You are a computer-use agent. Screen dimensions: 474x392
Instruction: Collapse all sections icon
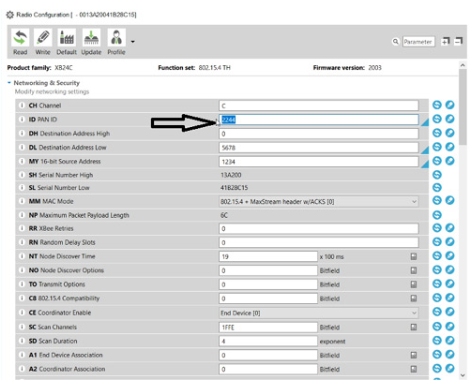(x=459, y=41)
